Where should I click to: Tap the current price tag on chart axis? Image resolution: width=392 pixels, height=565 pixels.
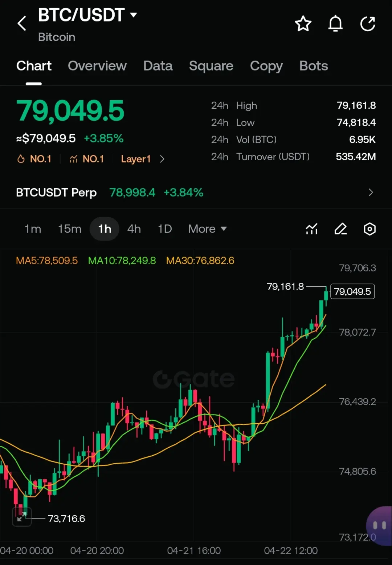pyautogui.click(x=352, y=291)
